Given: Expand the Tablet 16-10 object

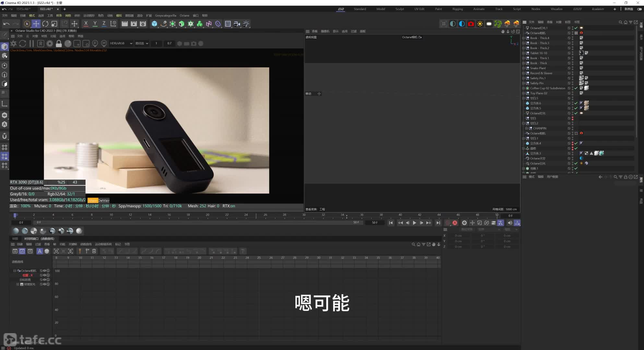Looking at the screenshot, I should 523,53.
